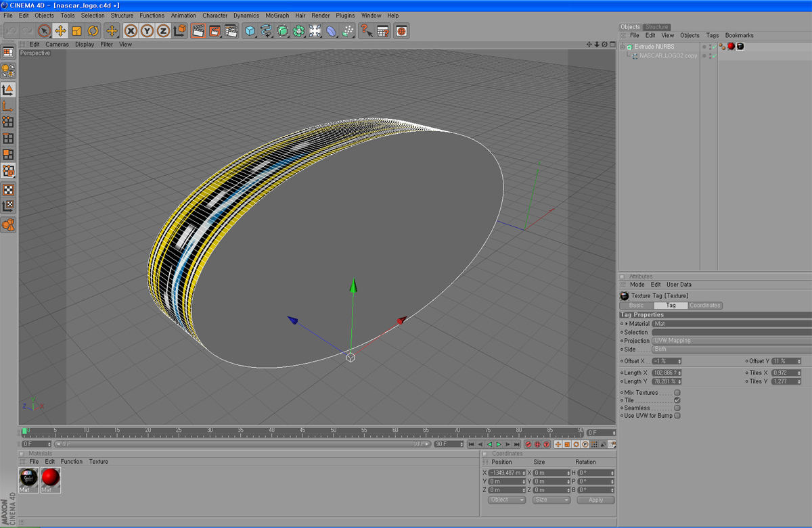The width and height of the screenshot is (812, 528).
Task: Open the content browser globe icon
Action: pos(401,30)
